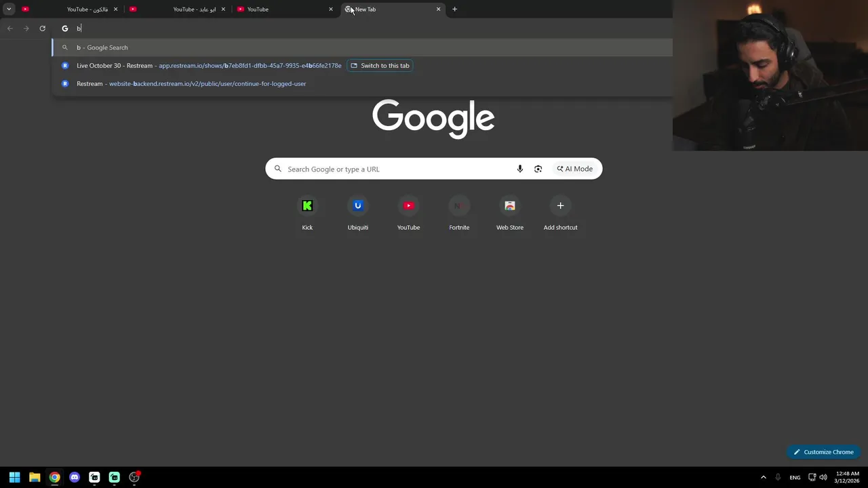Switch the ENG input language

(795, 477)
